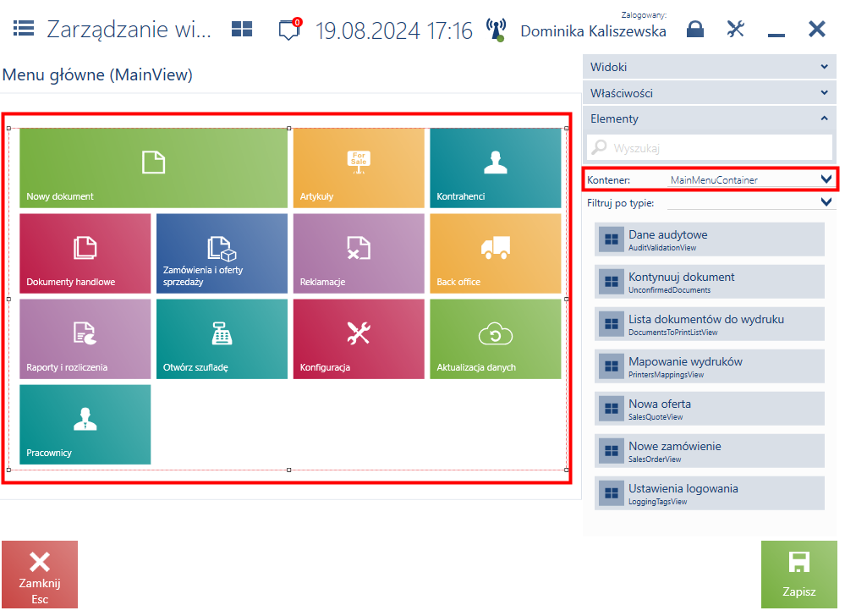The width and height of the screenshot is (845, 616).
Task: Click the Dane audytowe element icon
Action: [x=611, y=239]
